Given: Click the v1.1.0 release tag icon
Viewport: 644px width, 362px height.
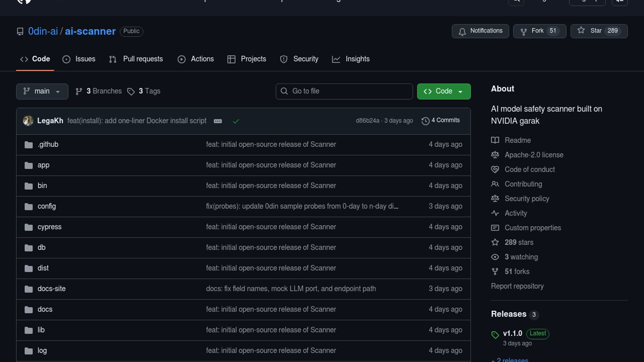Looking at the screenshot, I should coord(495,335).
